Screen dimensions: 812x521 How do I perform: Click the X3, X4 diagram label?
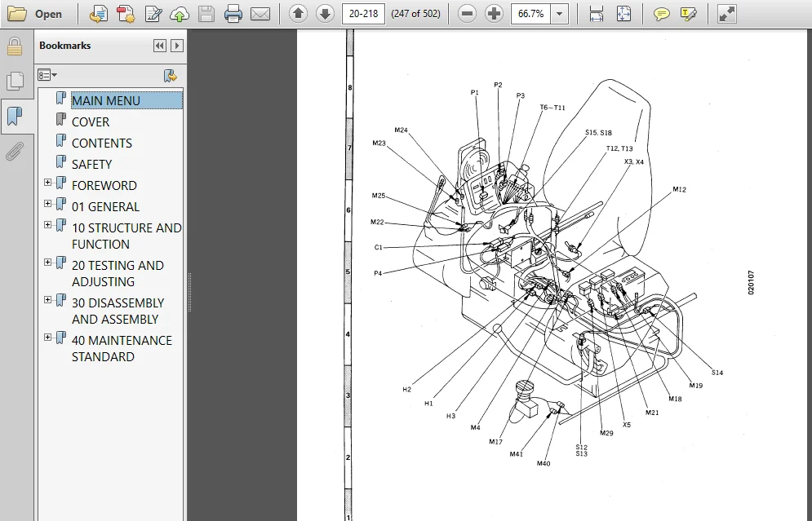(634, 162)
